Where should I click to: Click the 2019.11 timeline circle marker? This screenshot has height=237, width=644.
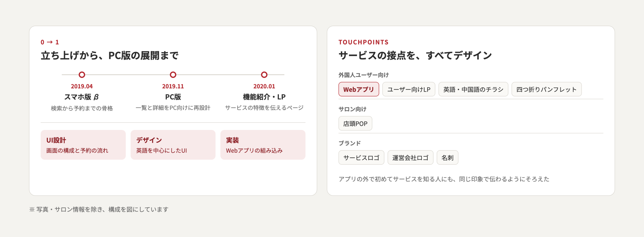[x=173, y=75]
